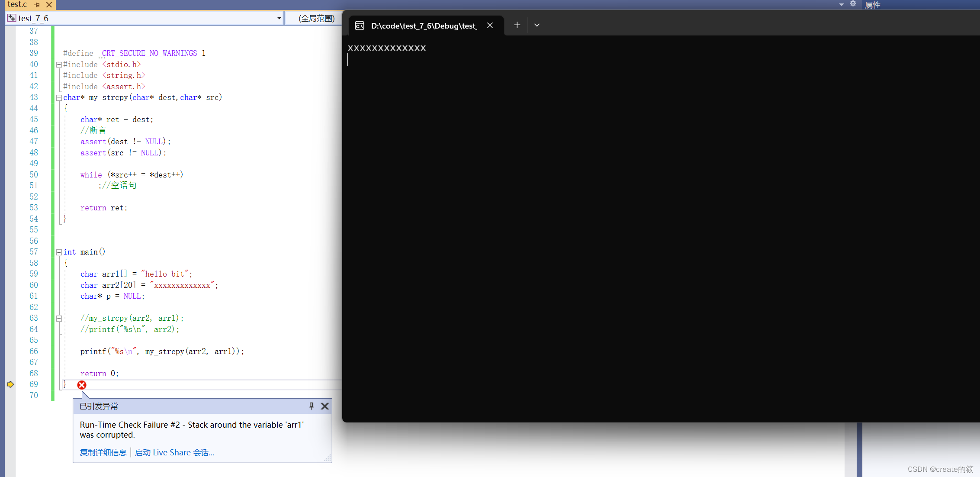Click the console terminal tab icon

[x=360, y=26]
